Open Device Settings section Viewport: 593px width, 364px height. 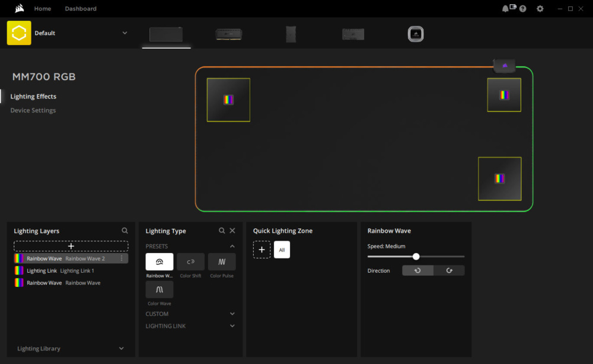click(x=33, y=110)
